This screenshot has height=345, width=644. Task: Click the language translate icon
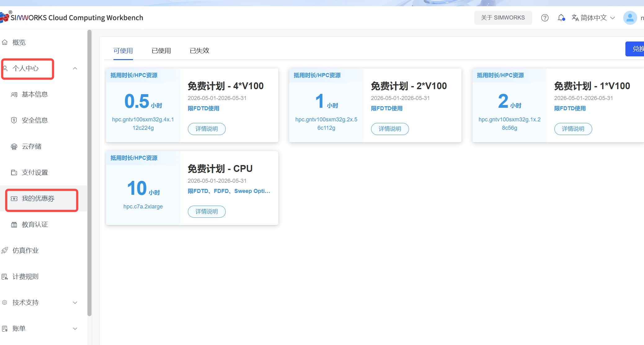tap(575, 18)
